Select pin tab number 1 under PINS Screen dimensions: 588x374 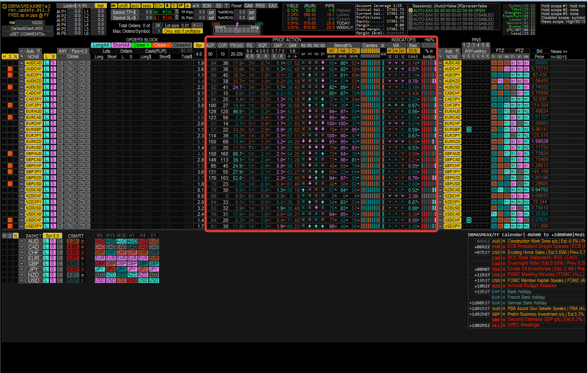[x=464, y=45]
